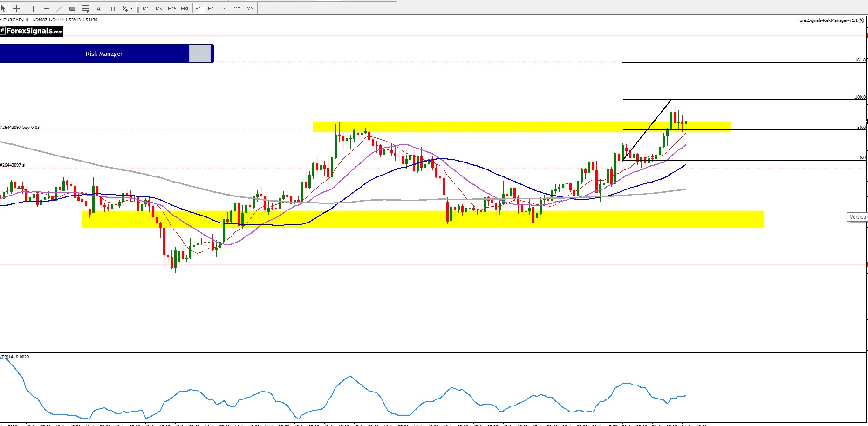Switch chart to M15 timeframe
Screen dimensions: 868x426
pyautogui.click(x=172, y=8)
